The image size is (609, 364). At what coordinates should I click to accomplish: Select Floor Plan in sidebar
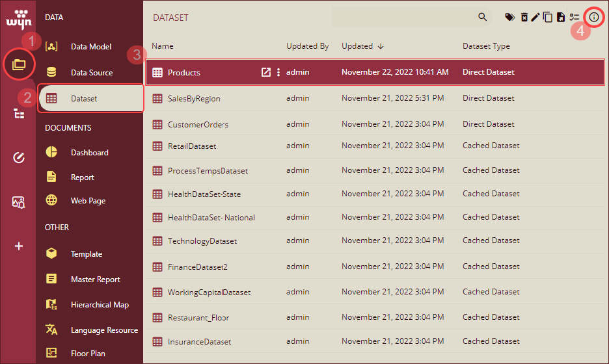tap(90, 354)
